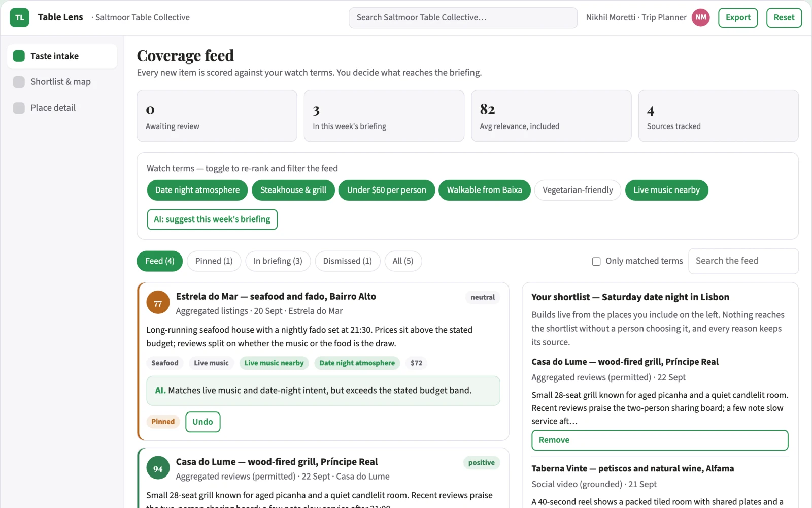Open the NM user avatar
This screenshot has height=508, width=812.
(x=700, y=17)
